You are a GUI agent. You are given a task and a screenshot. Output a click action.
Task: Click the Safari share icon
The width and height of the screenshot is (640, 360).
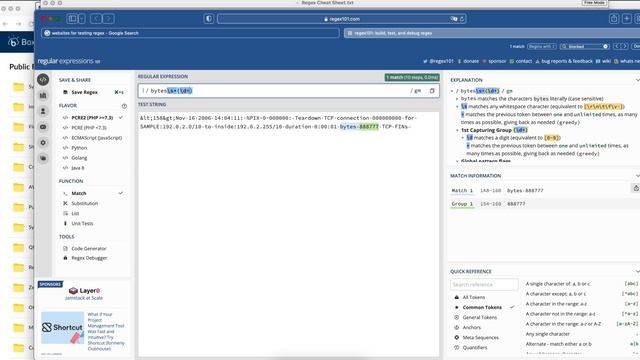click(613, 19)
